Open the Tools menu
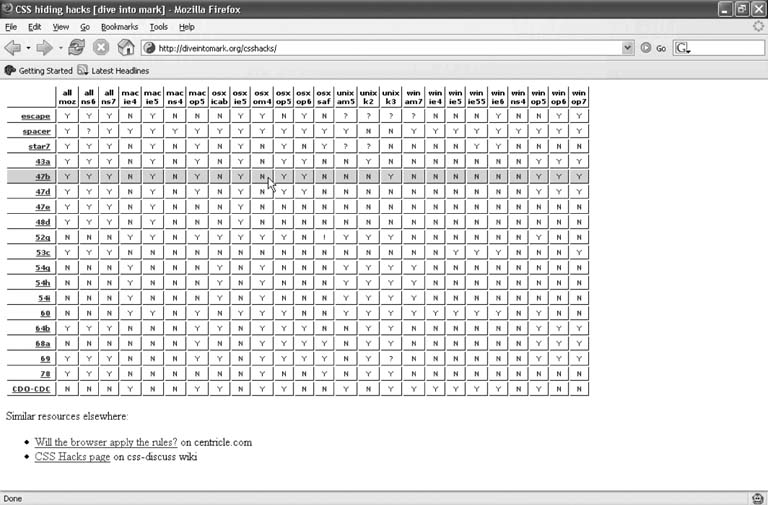This screenshot has width=768, height=505. [159, 27]
